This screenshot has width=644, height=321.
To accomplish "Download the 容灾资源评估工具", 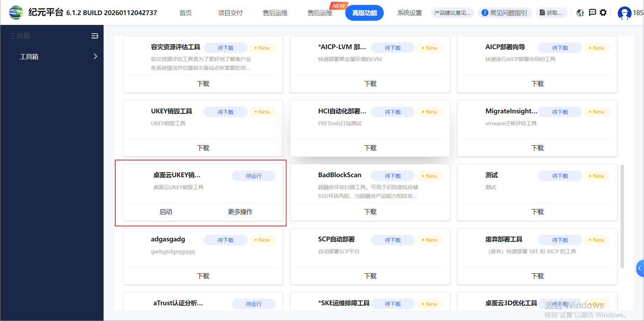I will (x=203, y=84).
